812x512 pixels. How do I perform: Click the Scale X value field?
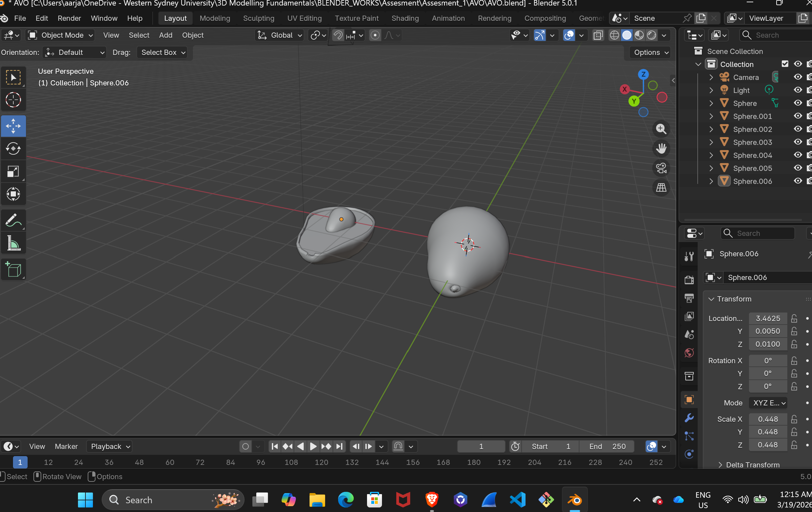(768, 419)
